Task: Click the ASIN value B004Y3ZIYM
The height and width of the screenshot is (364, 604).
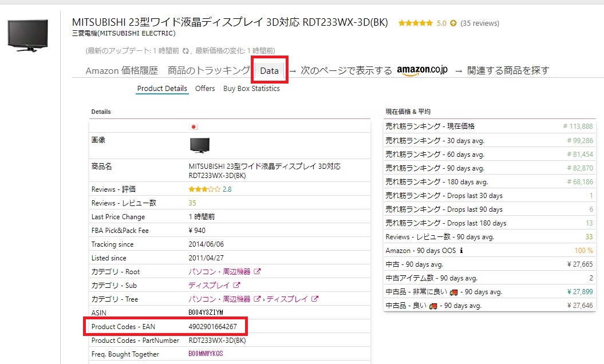Action: coord(206,312)
